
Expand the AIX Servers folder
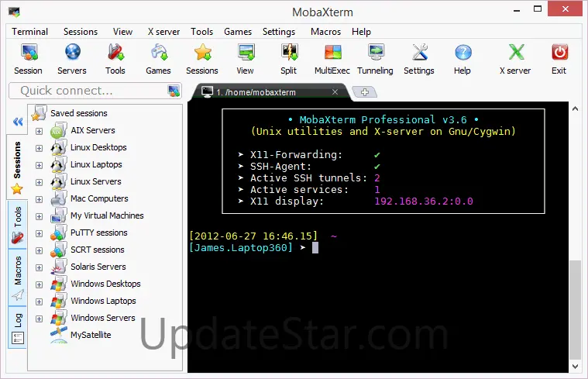click(39, 131)
